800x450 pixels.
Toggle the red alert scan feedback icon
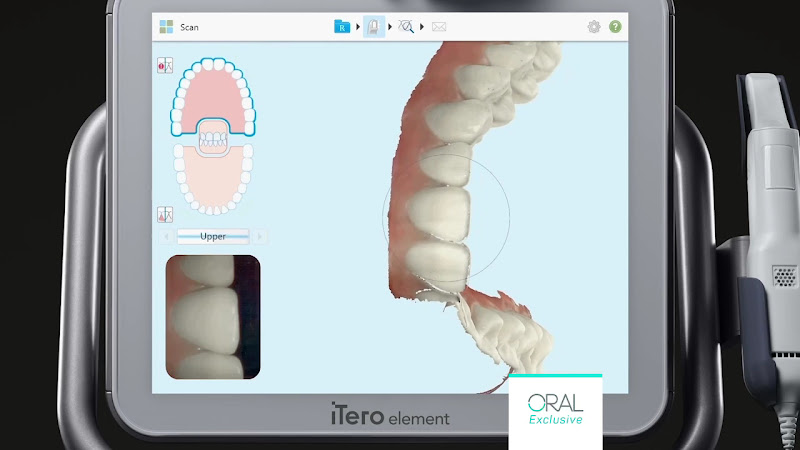click(166, 66)
